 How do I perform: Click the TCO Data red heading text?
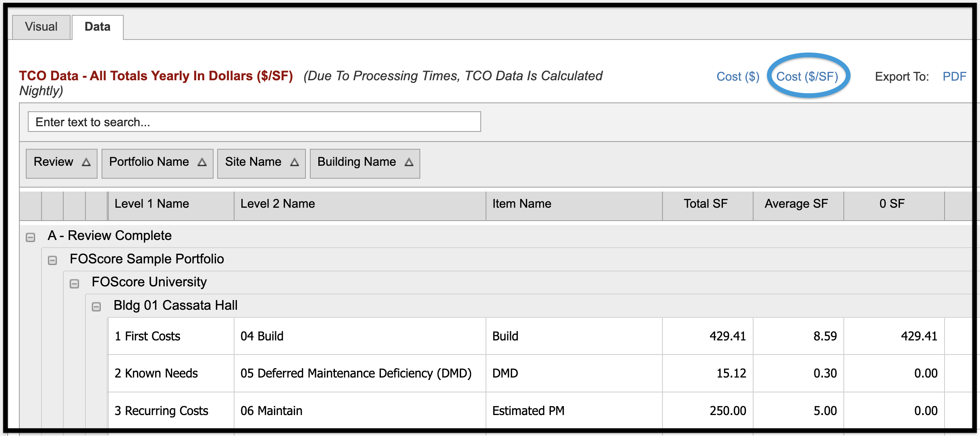(x=156, y=76)
